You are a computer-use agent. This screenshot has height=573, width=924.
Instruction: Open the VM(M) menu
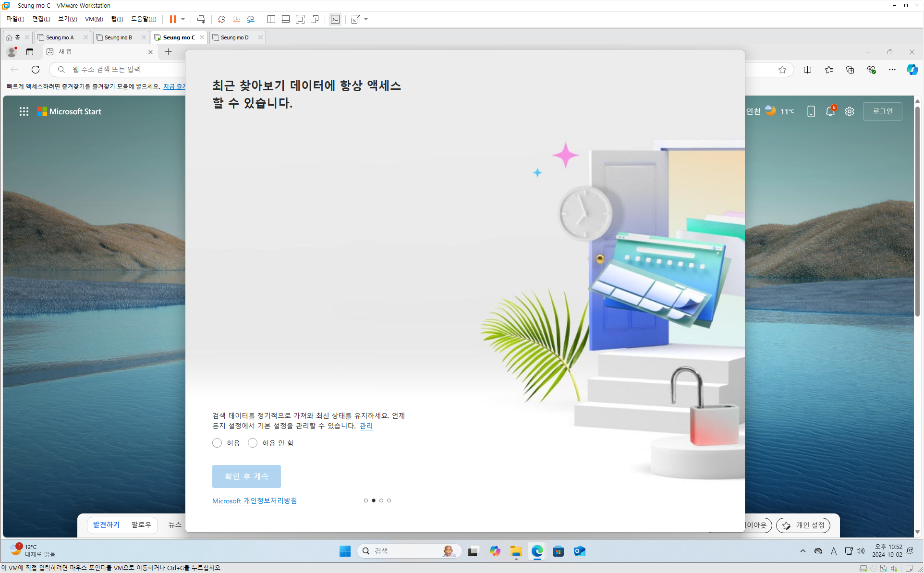point(94,19)
